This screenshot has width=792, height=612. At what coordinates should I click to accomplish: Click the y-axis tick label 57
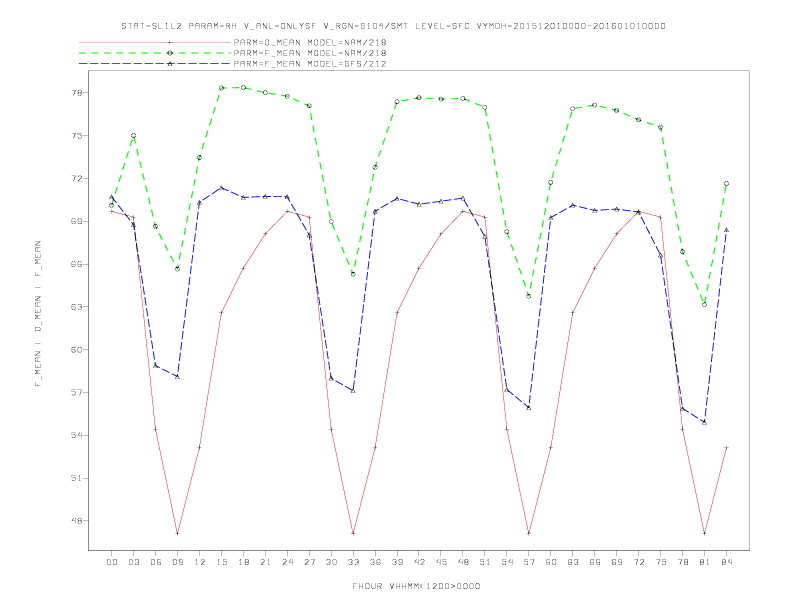[x=77, y=392]
